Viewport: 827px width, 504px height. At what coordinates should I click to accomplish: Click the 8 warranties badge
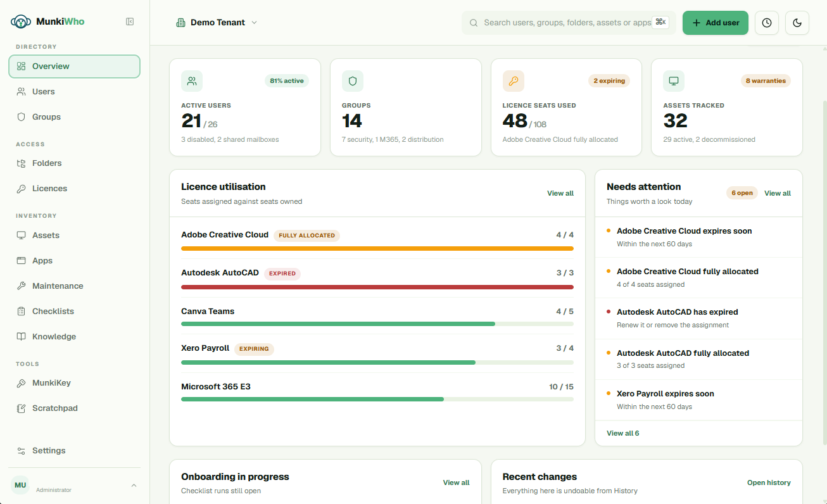coord(766,81)
